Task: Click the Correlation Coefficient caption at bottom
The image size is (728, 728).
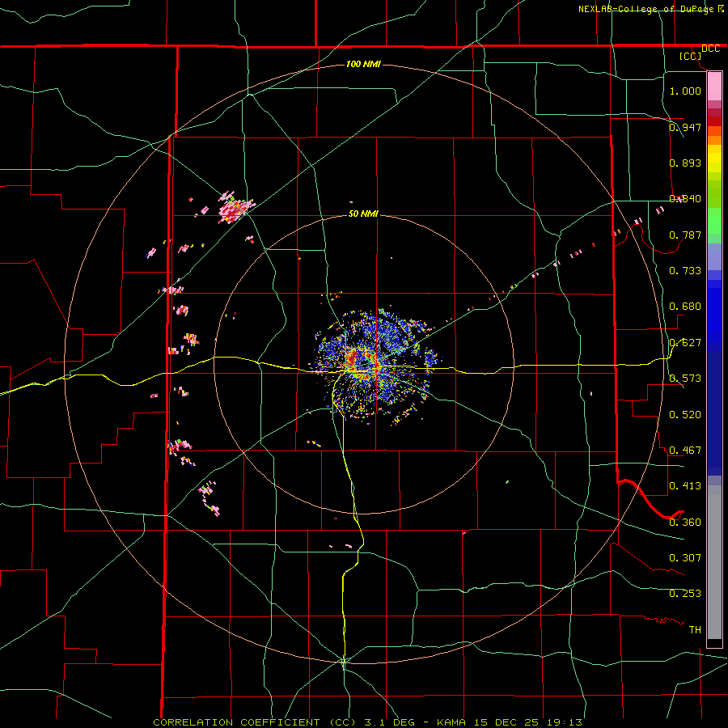Action: point(368,722)
